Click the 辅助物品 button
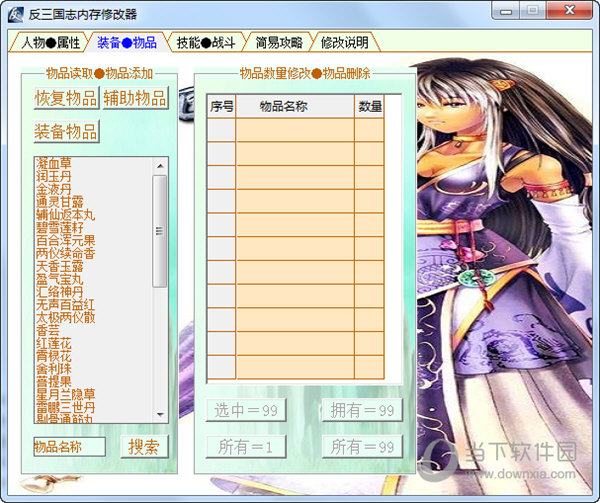Image resolution: width=600 pixels, height=503 pixels. coord(135,98)
